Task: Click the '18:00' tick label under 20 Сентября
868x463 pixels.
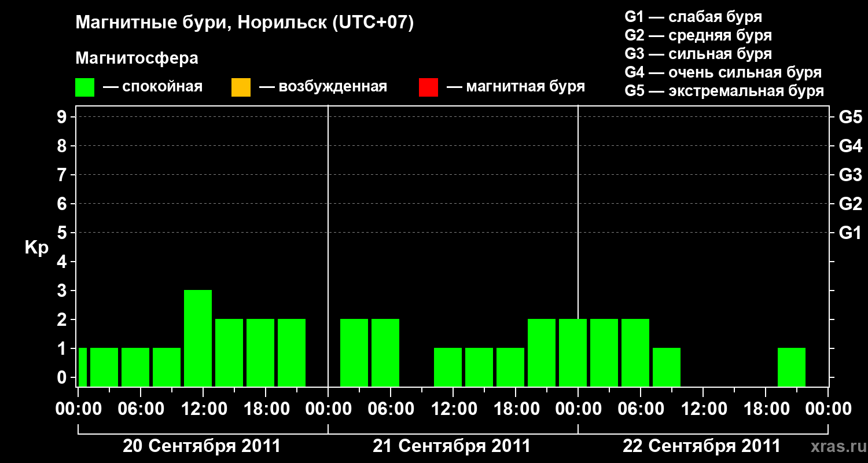Action: (x=266, y=409)
